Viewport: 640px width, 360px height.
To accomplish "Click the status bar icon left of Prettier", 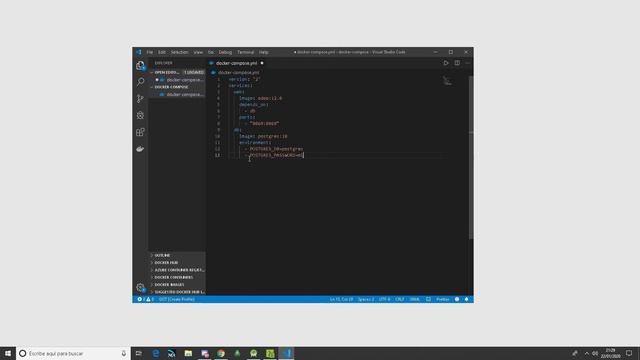I will point(428,299).
